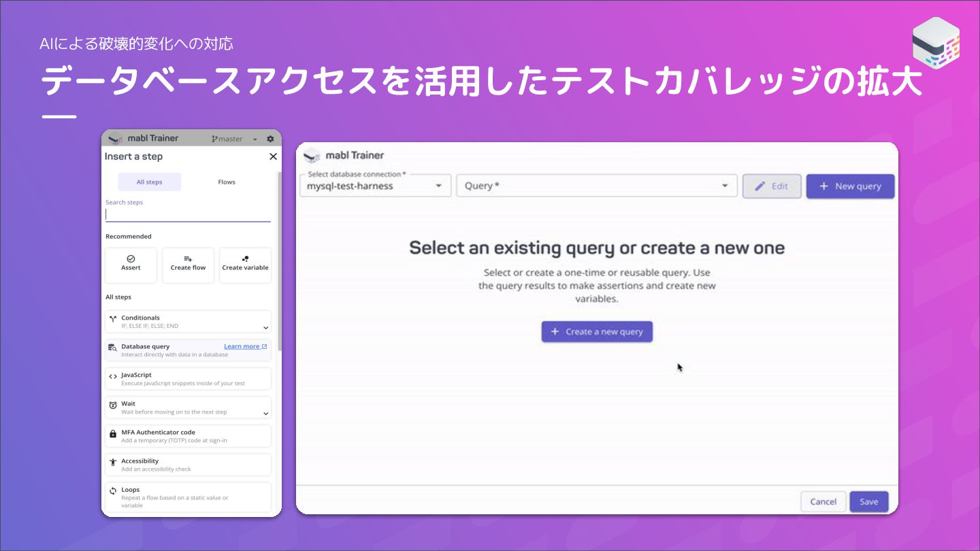The image size is (980, 551).
Task: Select the Create flow recommended step
Action: [188, 265]
